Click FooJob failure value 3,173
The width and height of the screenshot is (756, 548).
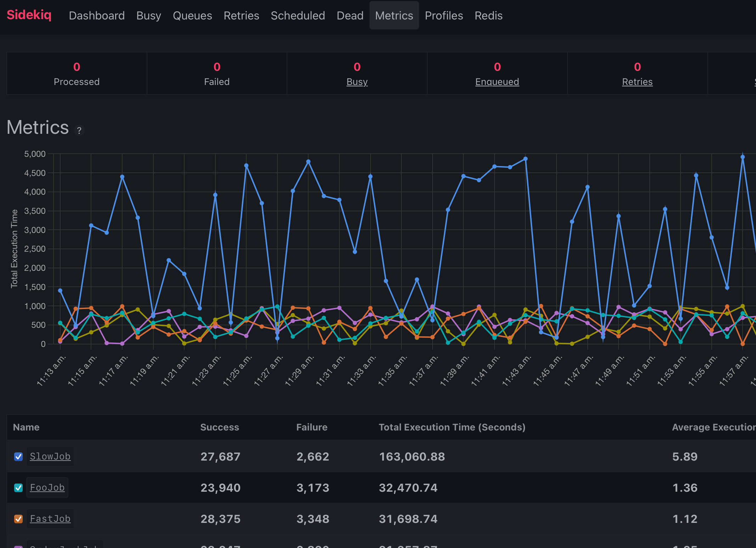[313, 488]
